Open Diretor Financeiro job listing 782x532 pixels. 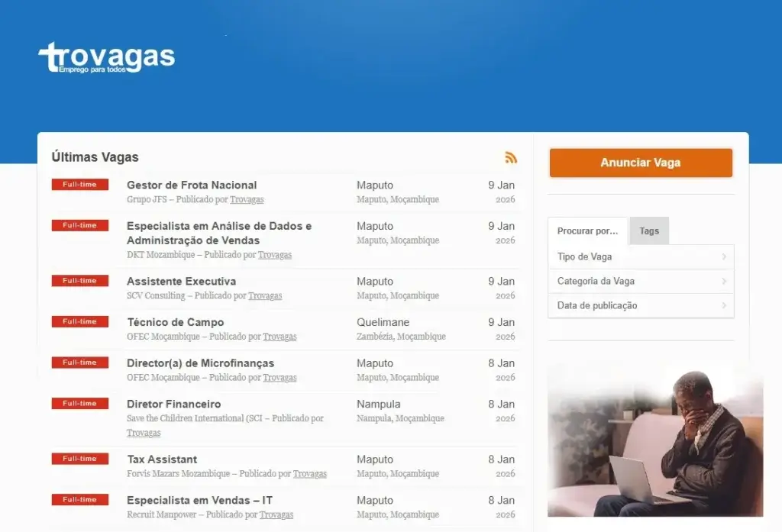(173, 404)
